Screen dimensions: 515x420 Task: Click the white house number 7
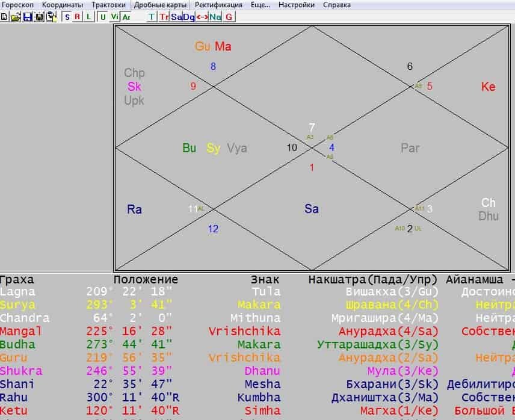tap(312, 128)
